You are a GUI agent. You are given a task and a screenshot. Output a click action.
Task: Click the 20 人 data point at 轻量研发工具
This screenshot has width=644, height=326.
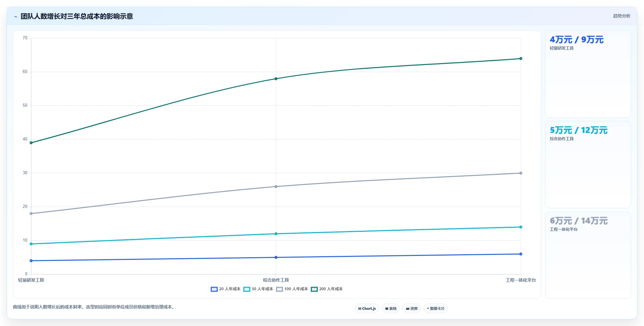pos(31,261)
